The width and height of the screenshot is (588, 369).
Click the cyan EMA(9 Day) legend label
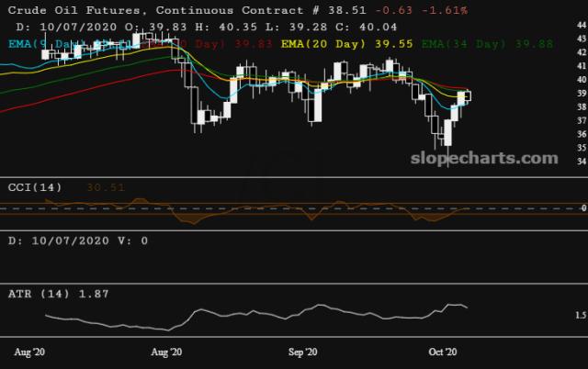(37, 42)
